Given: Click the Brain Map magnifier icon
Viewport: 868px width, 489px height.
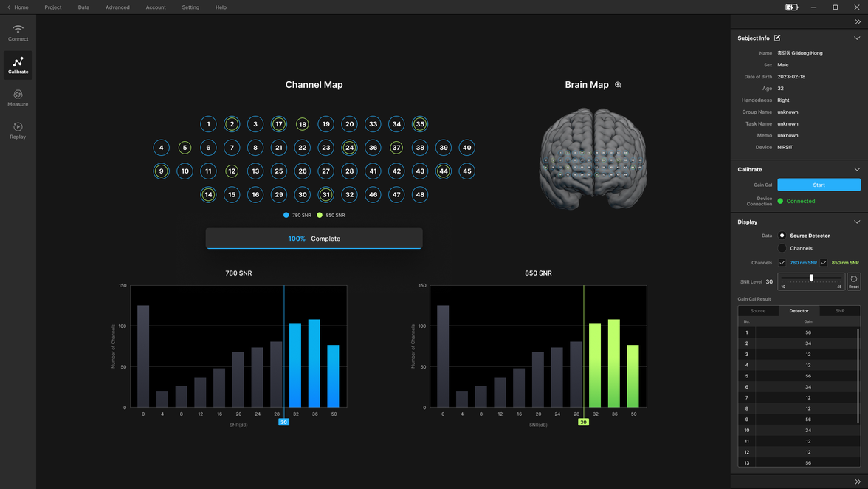Looking at the screenshot, I should tap(618, 85).
